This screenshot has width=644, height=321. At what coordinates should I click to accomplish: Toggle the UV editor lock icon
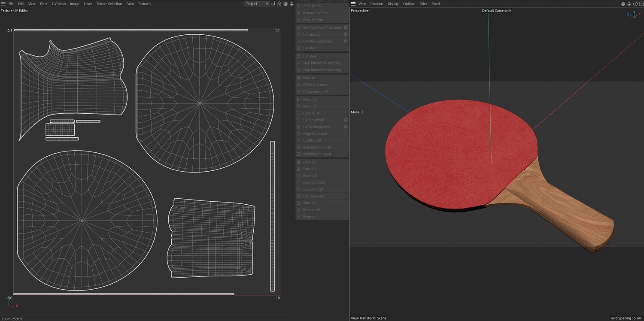tap(279, 4)
